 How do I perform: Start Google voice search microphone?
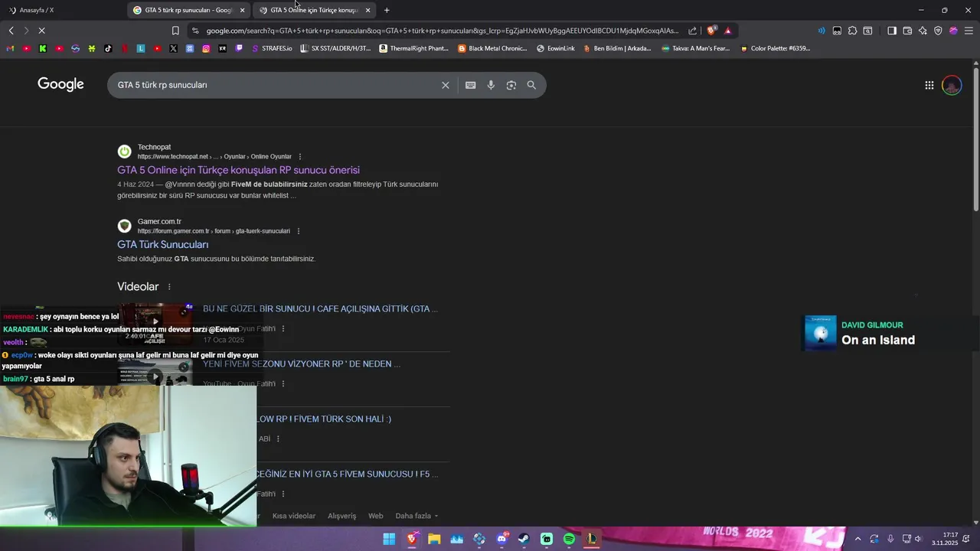[491, 85]
